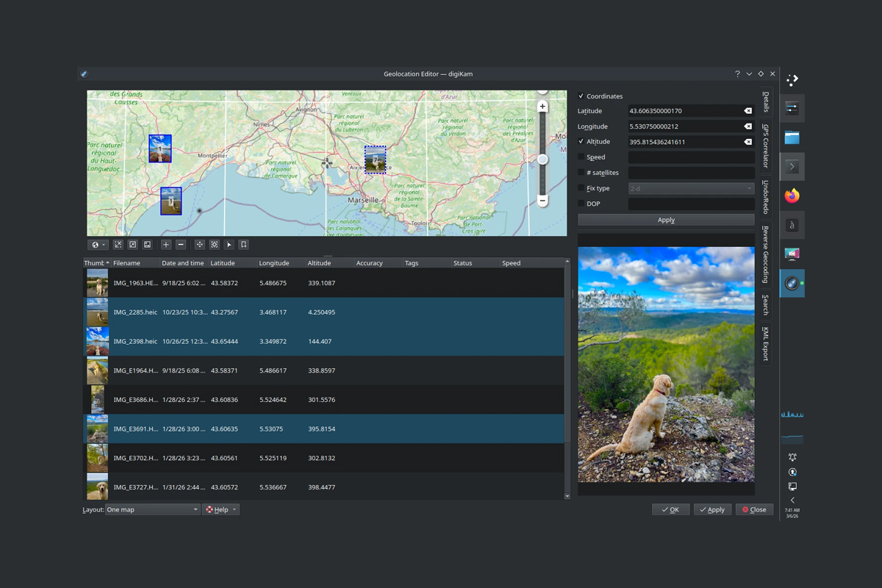Uncheck the Altitude checkbox

click(581, 142)
